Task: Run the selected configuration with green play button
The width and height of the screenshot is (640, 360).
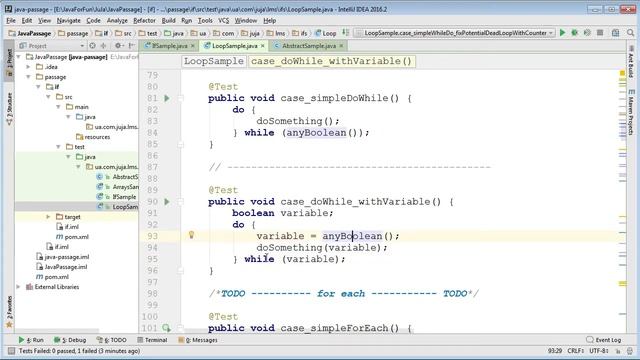Action: (562, 33)
